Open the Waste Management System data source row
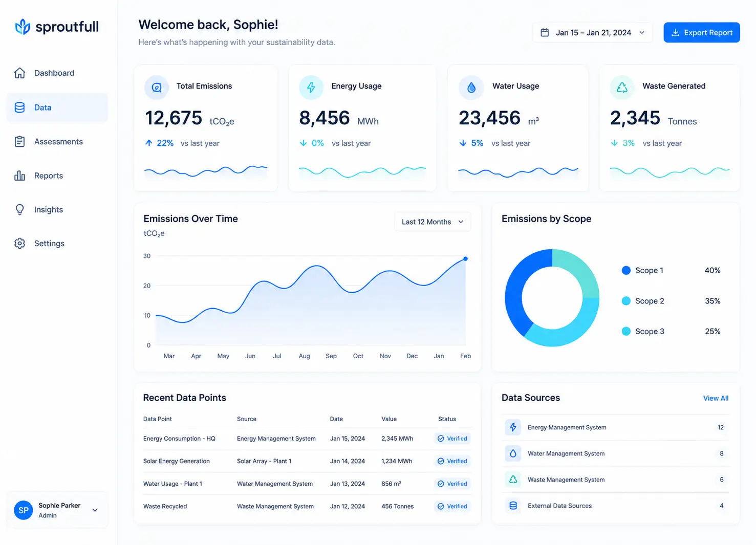 615,479
